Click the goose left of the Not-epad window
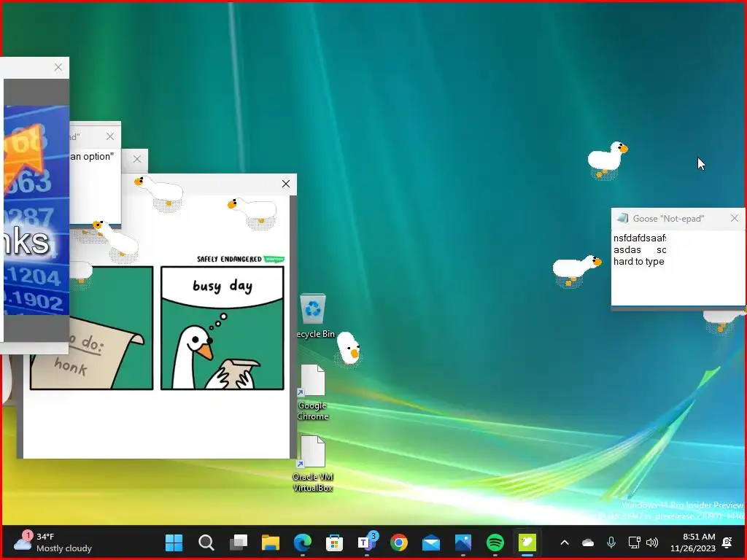Screen dimensions: 747x560 click(x=576, y=270)
